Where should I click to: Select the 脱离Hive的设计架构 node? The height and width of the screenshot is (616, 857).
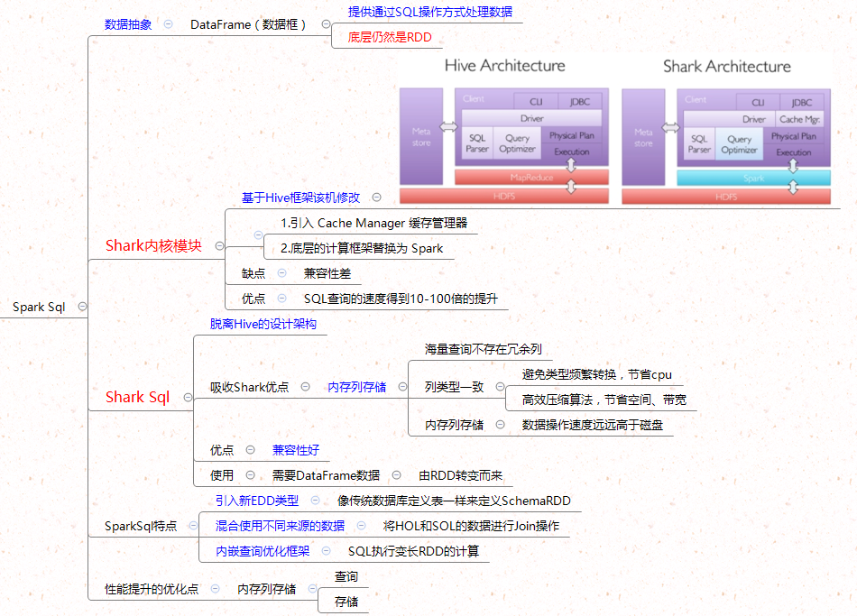pyautogui.click(x=263, y=324)
